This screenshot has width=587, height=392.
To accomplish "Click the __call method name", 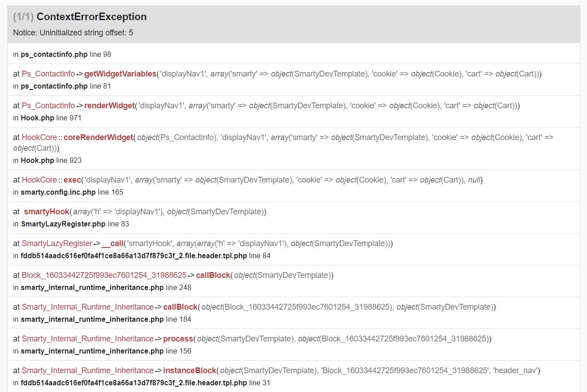I will tap(112, 243).
